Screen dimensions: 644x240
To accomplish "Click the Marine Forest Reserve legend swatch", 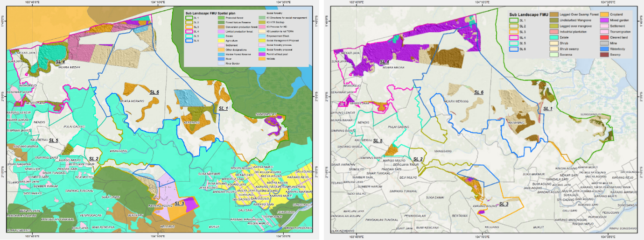I will pos(221,55).
